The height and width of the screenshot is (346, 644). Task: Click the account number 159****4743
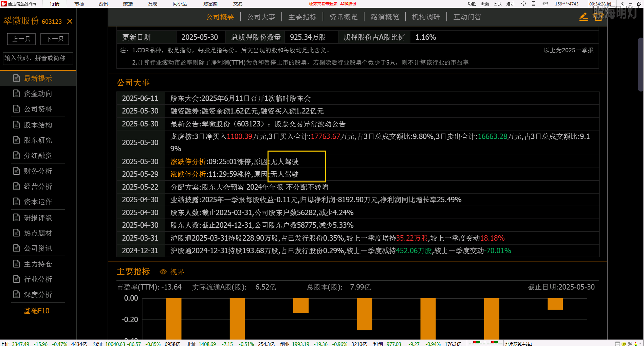(x=567, y=4)
